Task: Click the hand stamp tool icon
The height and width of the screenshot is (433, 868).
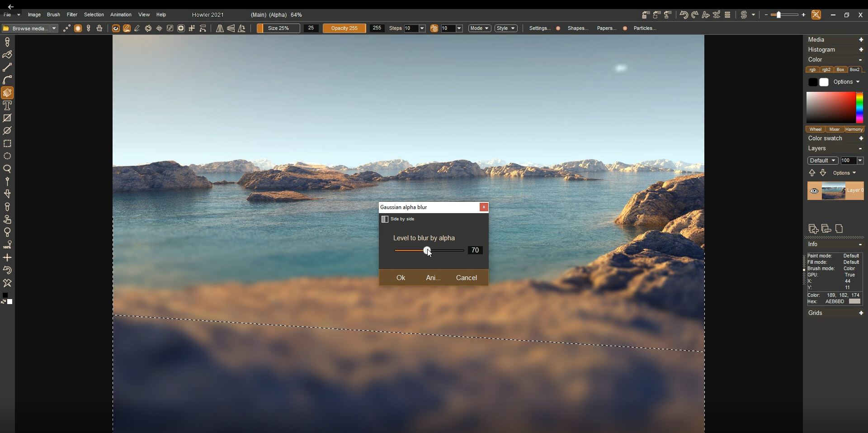Action: point(7,219)
